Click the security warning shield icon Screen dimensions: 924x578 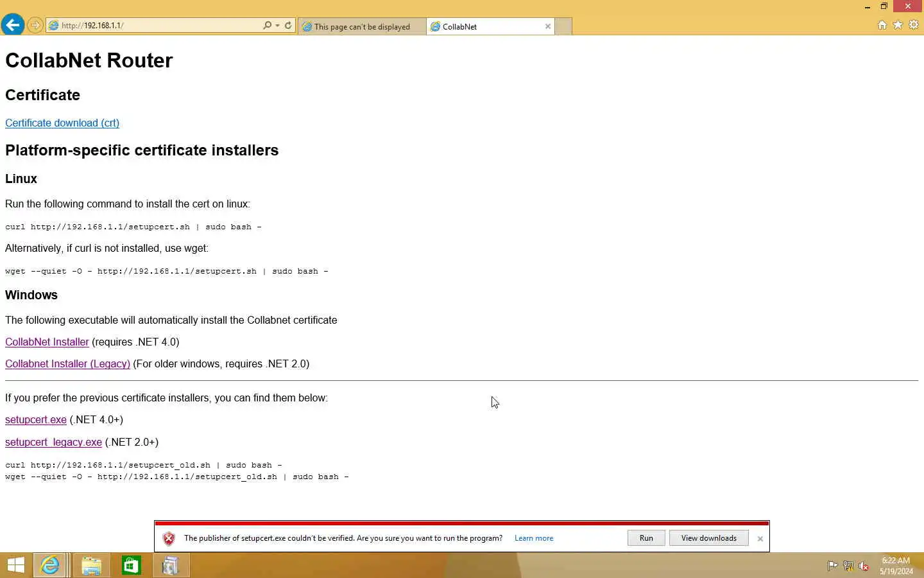click(169, 538)
